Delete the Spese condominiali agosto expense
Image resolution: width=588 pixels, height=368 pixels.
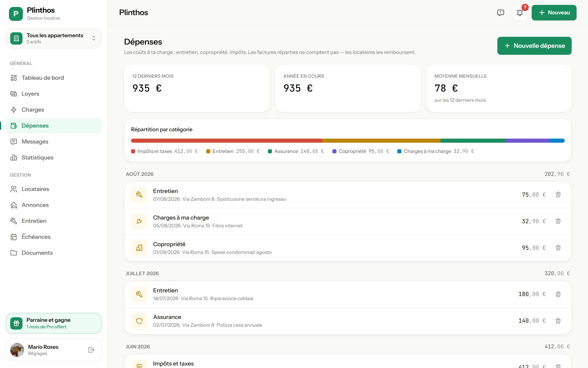pos(558,248)
